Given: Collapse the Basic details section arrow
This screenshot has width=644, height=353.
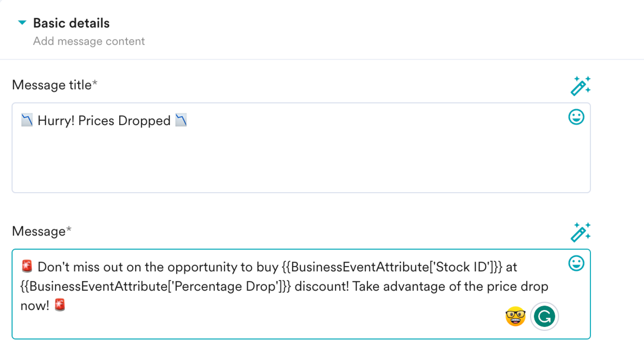Looking at the screenshot, I should 22,22.
